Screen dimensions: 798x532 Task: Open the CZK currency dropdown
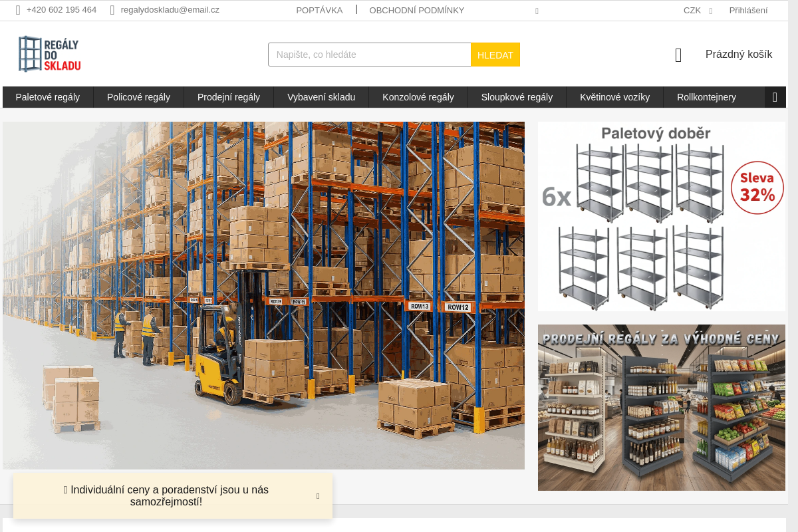698,11
